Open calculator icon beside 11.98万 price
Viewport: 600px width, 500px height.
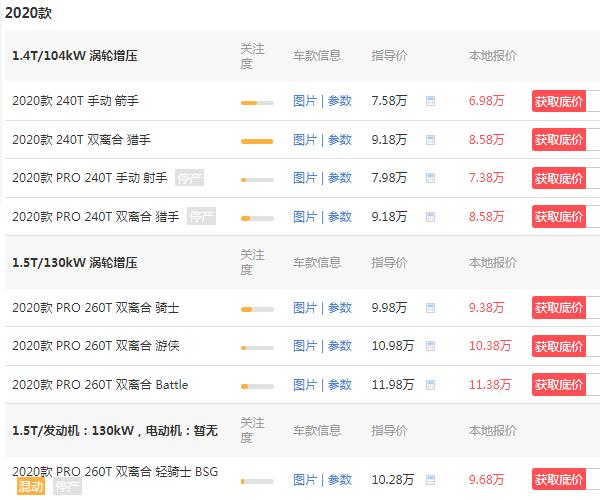(x=430, y=384)
